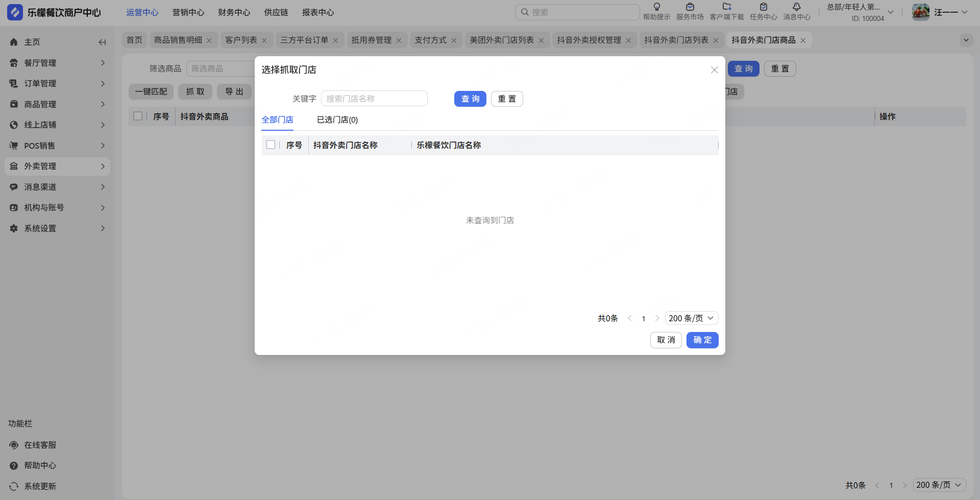980x500 pixels.
Task: Click the 系统更新 refresh icon
Action: tap(14, 486)
